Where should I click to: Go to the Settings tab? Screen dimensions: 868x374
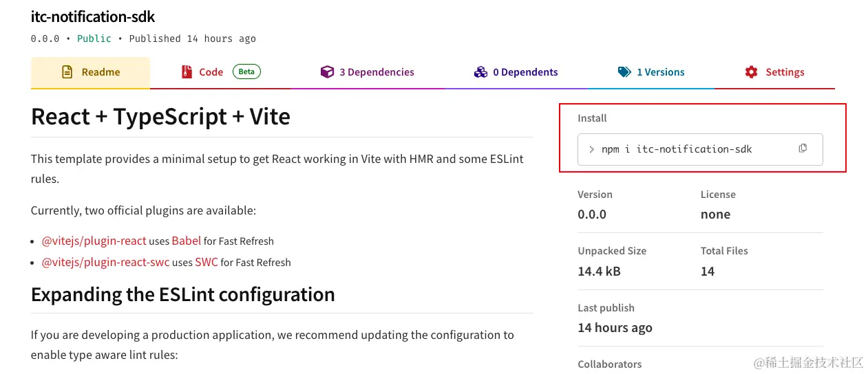pyautogui.click(x=774, y=72)
